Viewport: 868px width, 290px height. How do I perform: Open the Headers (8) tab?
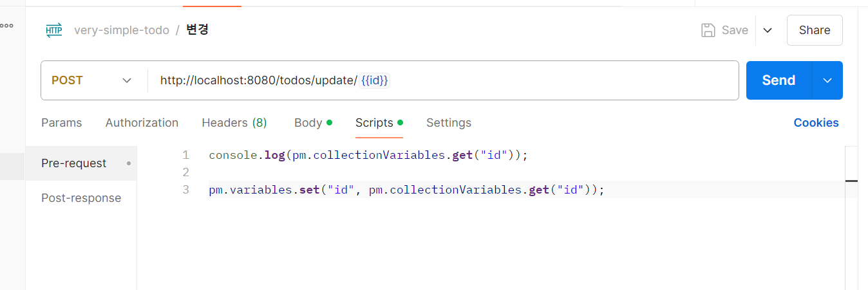pos(234,123)
